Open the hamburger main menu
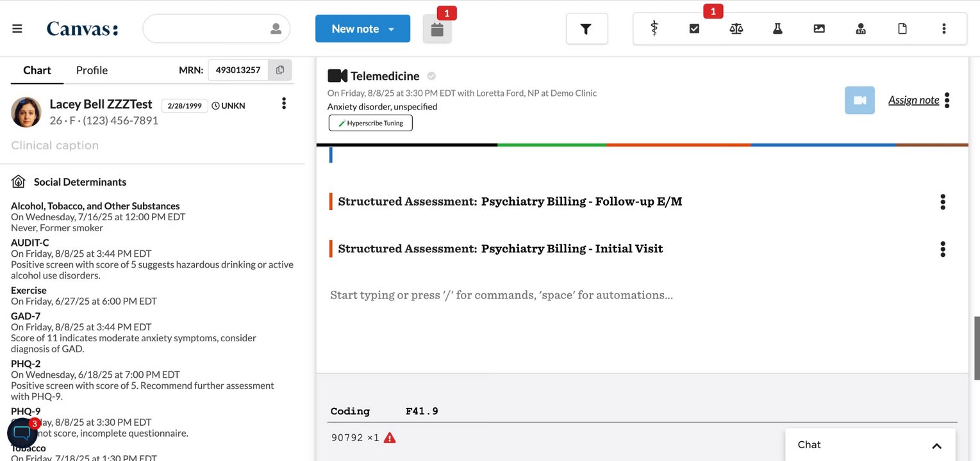This screenshot has height=461, width=980. [17, 29]
